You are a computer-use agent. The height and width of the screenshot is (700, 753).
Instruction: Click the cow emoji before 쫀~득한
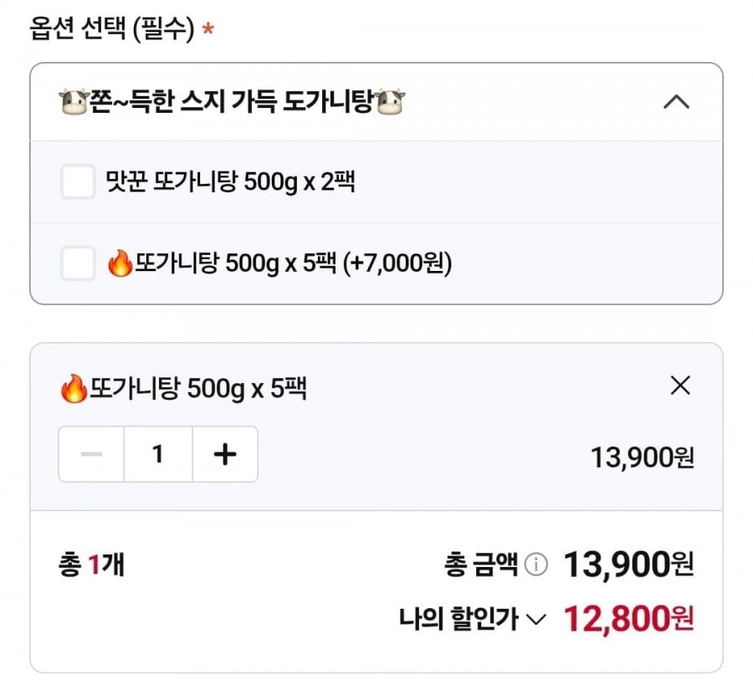point(74,103)
